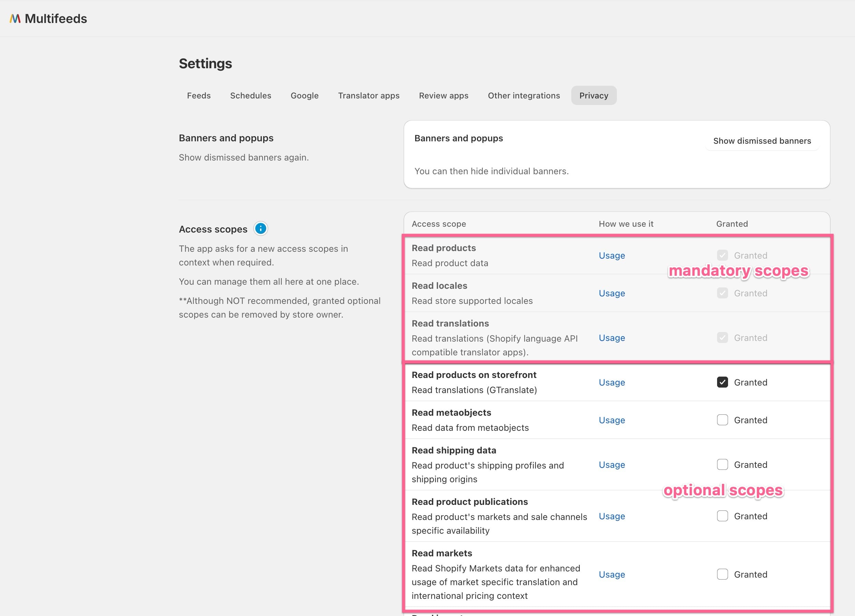Open the Review apps tab
The height and width of the screenshot is (616, 855).
[444, 96]
